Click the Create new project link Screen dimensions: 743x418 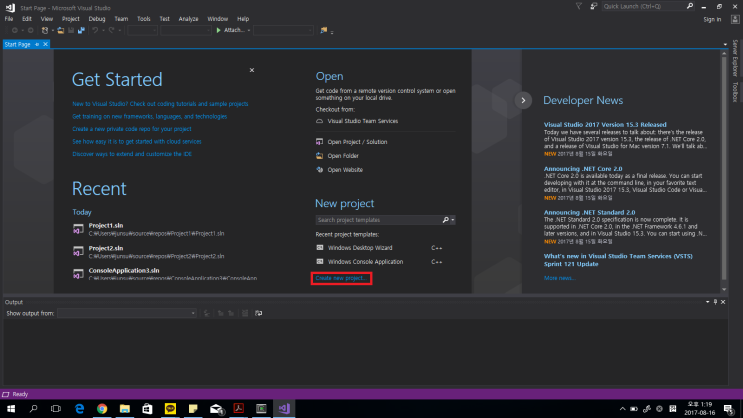pyautogui.click(x=341, y=278)
